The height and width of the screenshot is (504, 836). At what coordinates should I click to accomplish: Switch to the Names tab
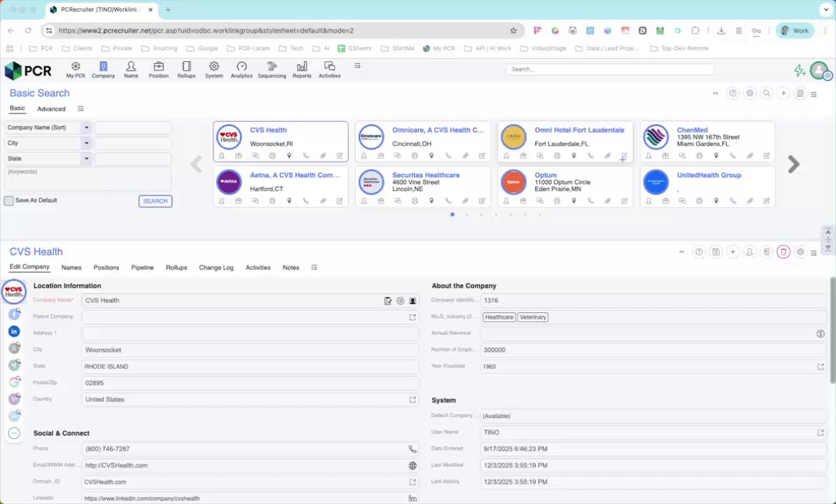coord(71,267)
